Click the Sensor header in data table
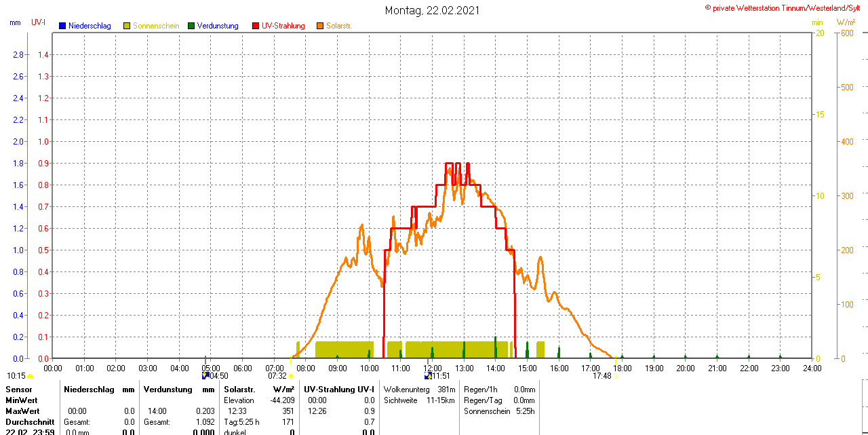Screen dimensions: 868x435 click(x=18, y=390)
